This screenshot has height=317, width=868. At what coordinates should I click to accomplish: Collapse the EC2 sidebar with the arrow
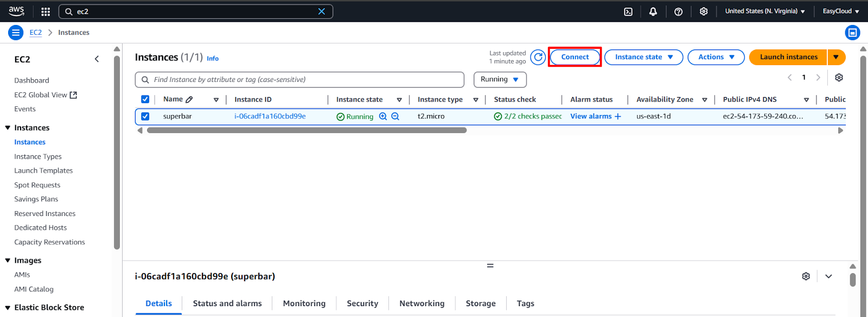(97, 59)
